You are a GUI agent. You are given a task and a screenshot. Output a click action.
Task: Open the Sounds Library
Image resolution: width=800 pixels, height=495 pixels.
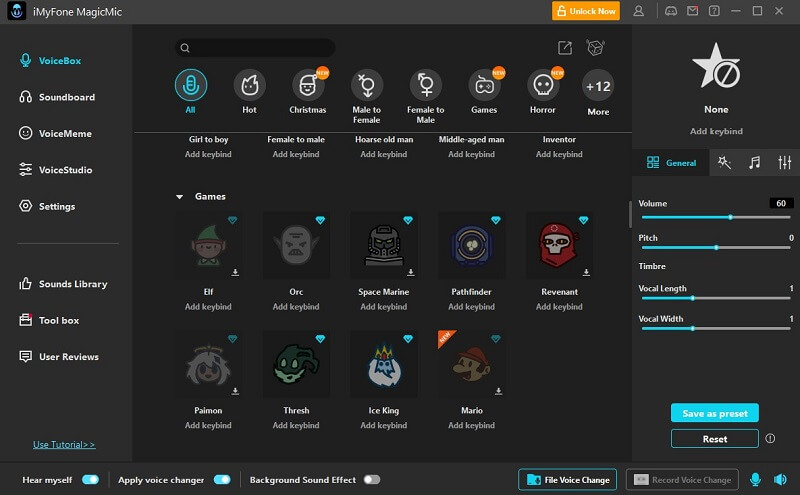click(63, 284)
